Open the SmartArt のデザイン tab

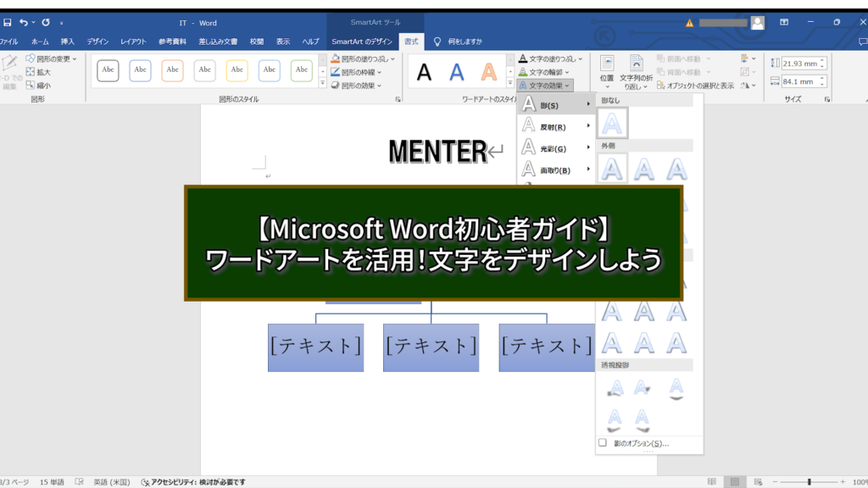coord(362,42)
